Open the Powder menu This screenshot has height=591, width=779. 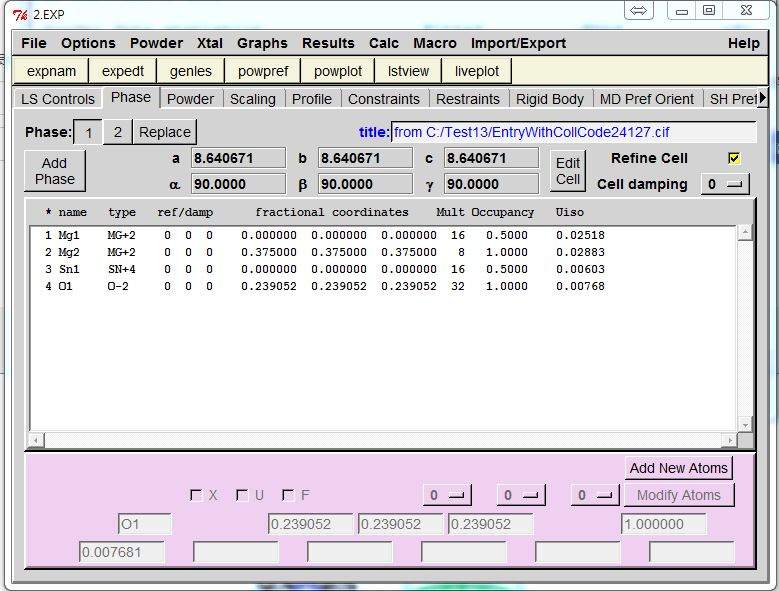click(156, 43)
